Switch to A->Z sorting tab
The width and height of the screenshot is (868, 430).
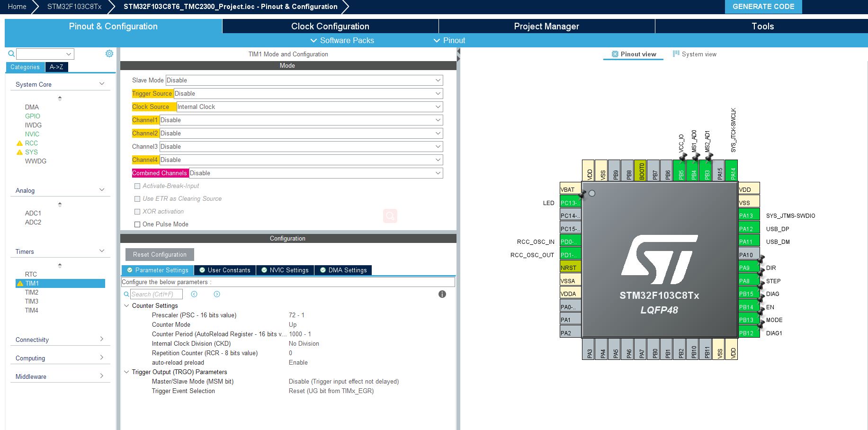56,67
